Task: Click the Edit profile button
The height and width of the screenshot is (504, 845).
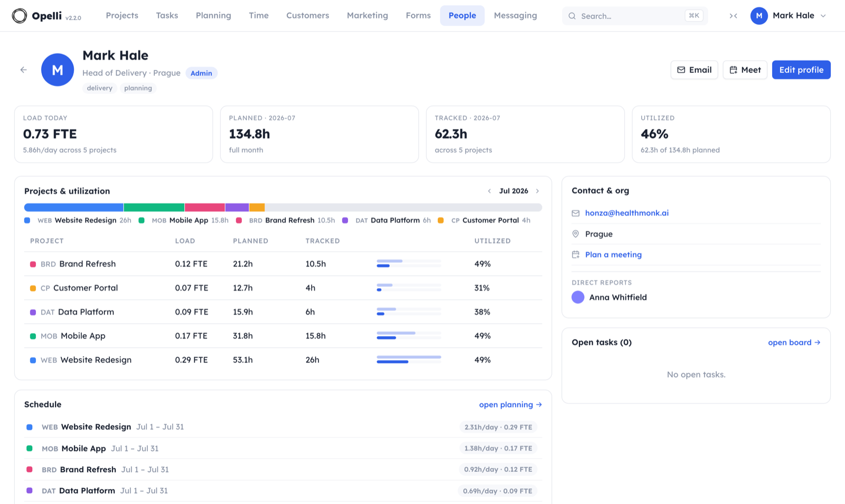Action: (801, 70)
